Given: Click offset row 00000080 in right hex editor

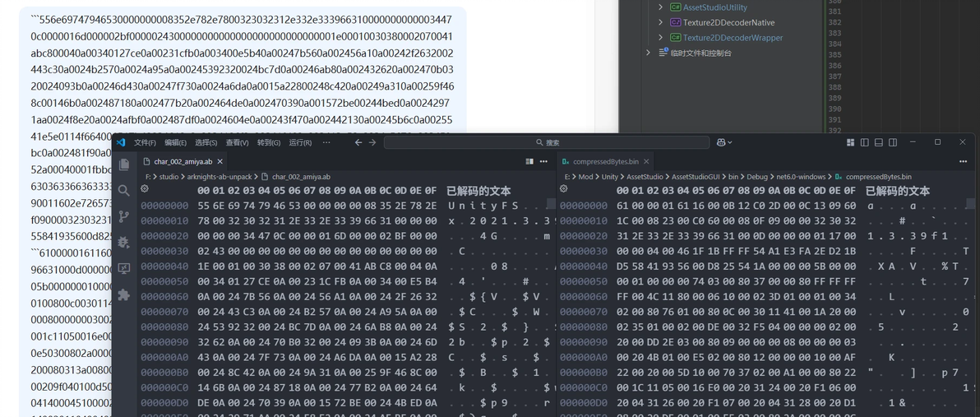Looking at the screenshot, I should (584, 327).
